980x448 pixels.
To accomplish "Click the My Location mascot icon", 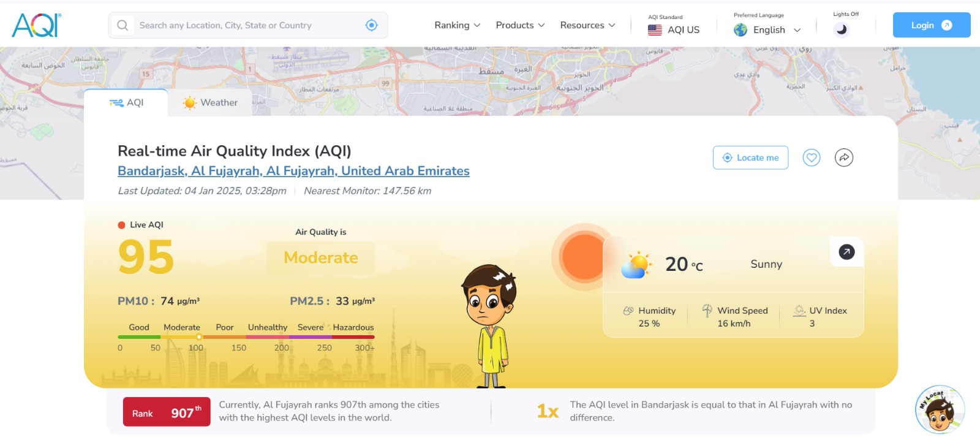I will coord(940,409).
